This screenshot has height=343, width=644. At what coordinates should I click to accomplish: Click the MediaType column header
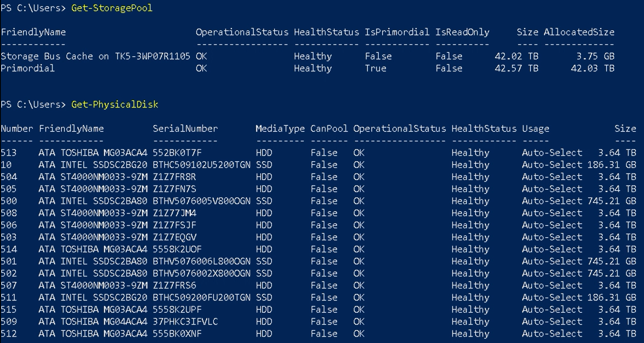[x=280, y=129]
